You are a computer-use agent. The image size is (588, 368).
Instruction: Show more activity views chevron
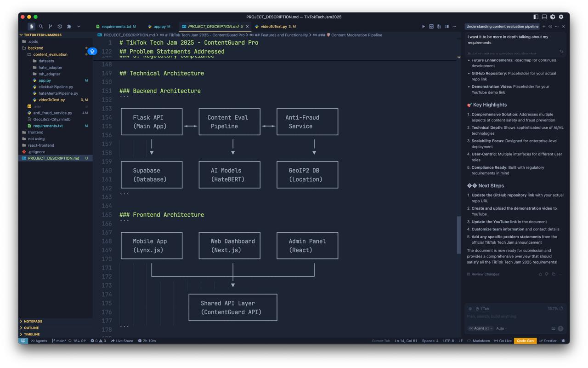tap(79, 27)
